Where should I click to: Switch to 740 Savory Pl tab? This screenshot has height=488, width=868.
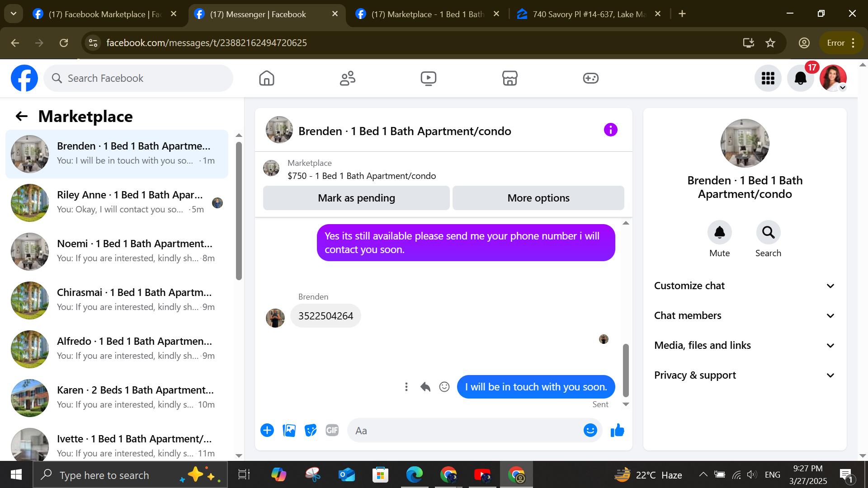pyautogui.click(x=590, y=14)
